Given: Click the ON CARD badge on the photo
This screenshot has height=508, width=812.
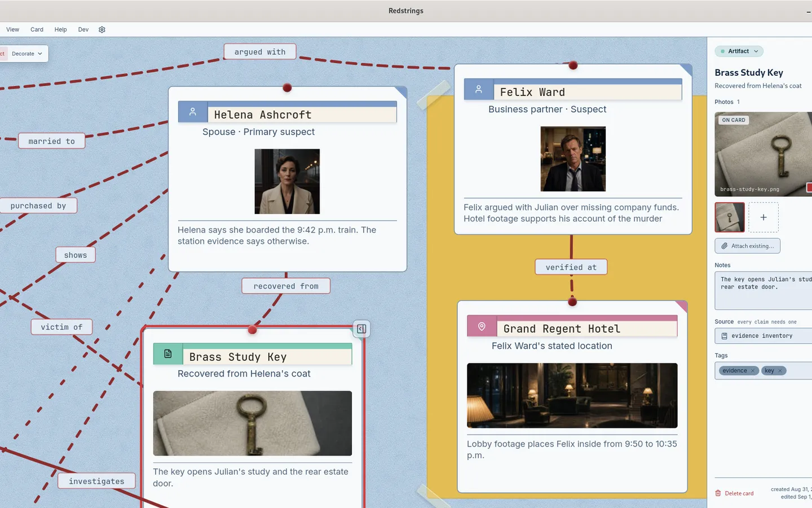Looking at the screenshot, I should click(x=734, y=120).
